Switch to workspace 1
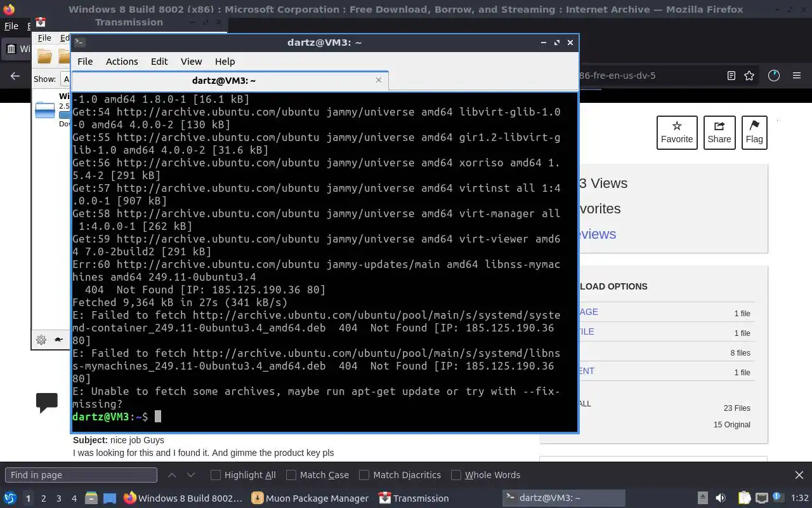The height and width of the screenshot is (508, 812). click(28, 498)
